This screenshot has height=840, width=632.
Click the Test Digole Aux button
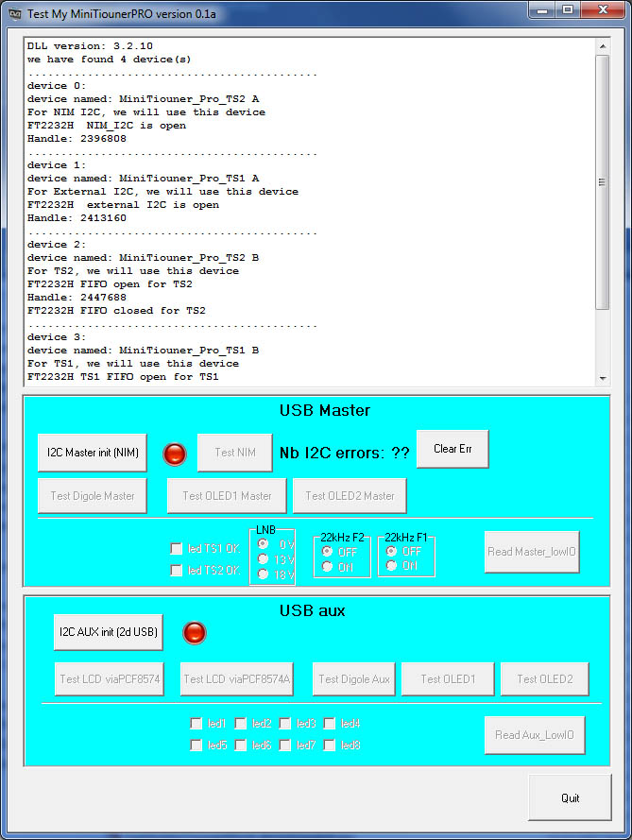(354, 679)
